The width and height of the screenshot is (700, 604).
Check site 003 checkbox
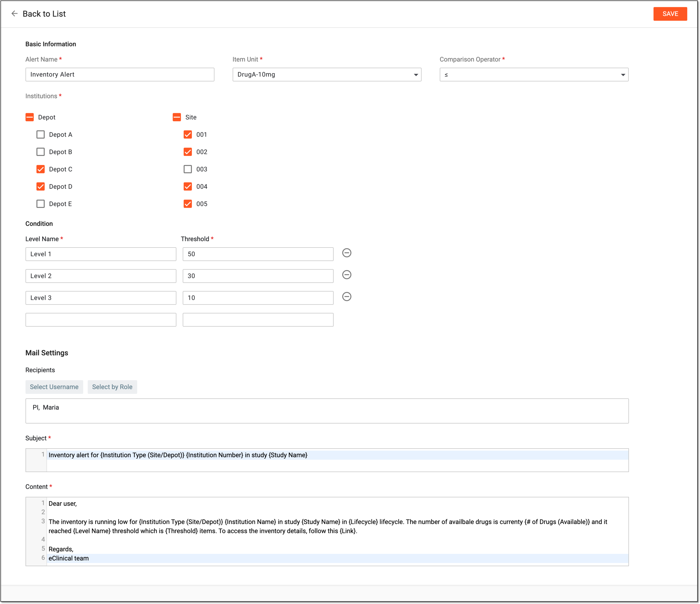pos(188,169)
